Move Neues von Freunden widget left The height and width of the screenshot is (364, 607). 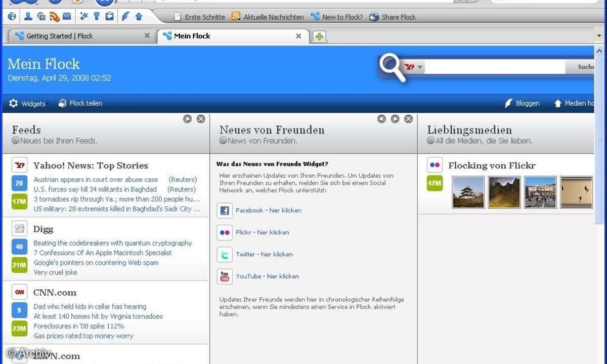(381, 119)
